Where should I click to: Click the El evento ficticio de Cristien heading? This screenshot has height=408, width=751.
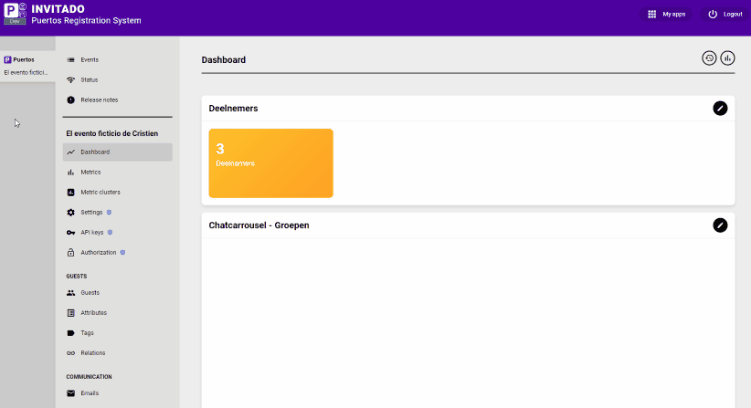(x=112, y=134)
